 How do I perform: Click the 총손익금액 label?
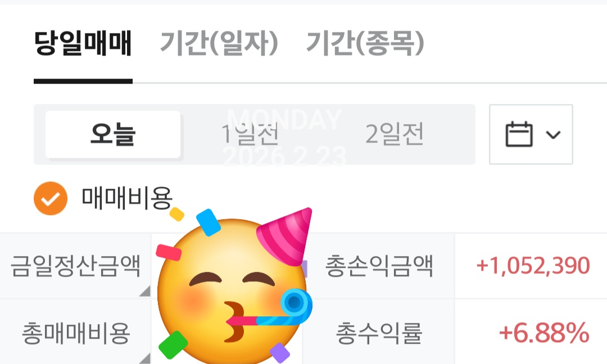coord(379,266)
